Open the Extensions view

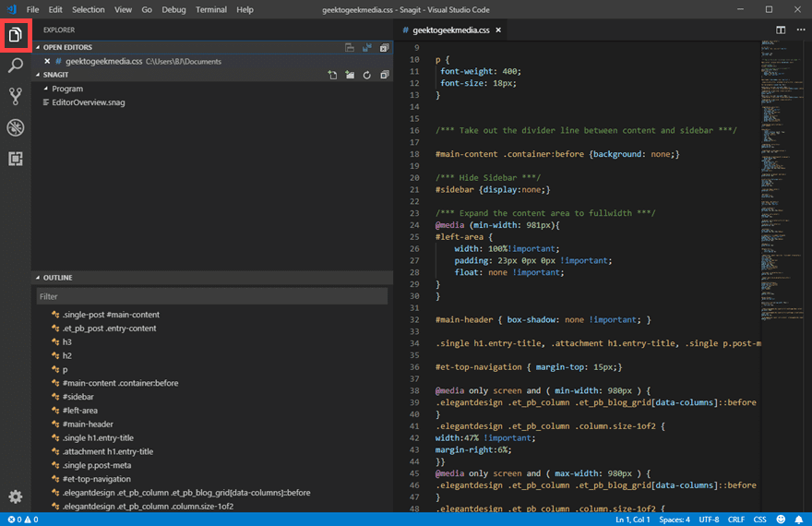(x=16, y=159)
